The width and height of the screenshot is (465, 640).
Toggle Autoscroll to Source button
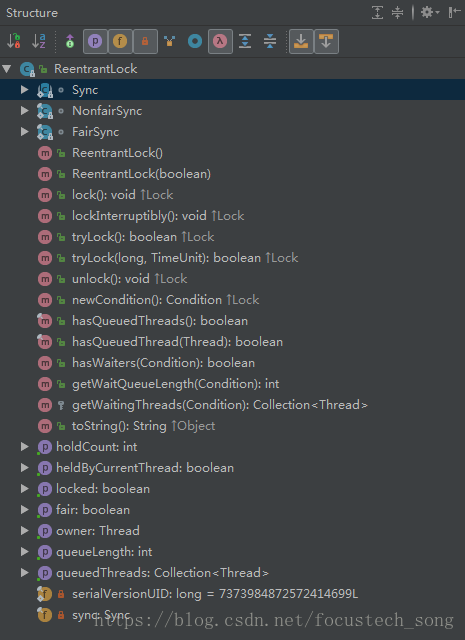(301, 41)
